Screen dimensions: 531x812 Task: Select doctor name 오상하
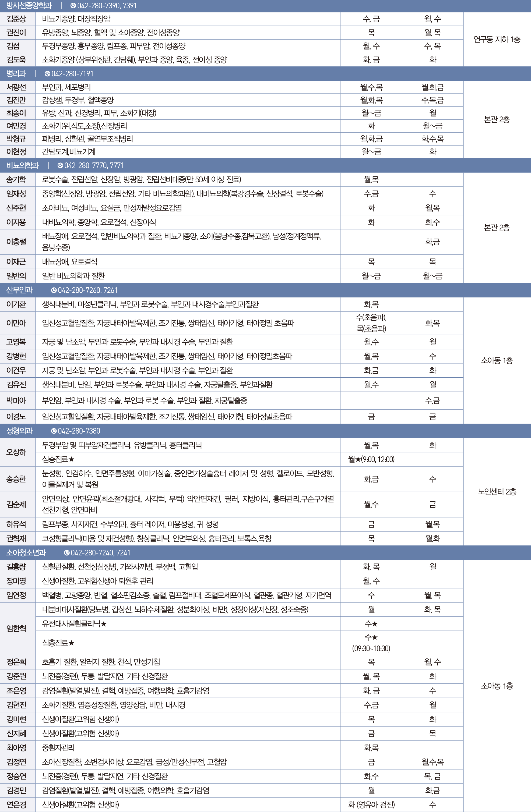[16, 452]
